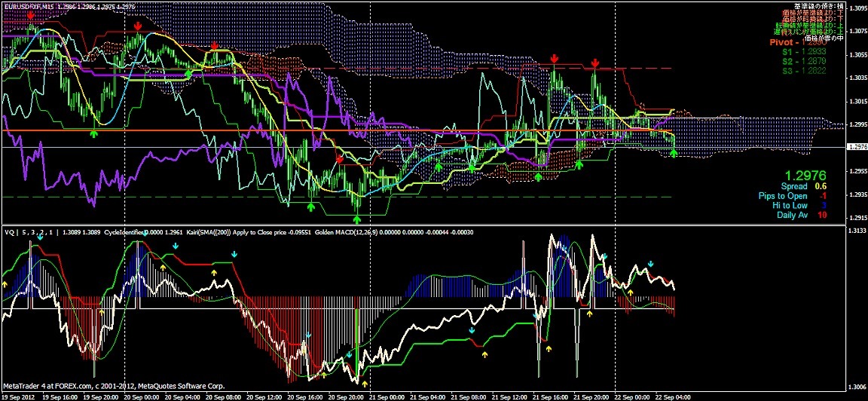Viewport: 868px width, 401px height.
Task: Click the Daily Av value label
Action: pos(803,215)
